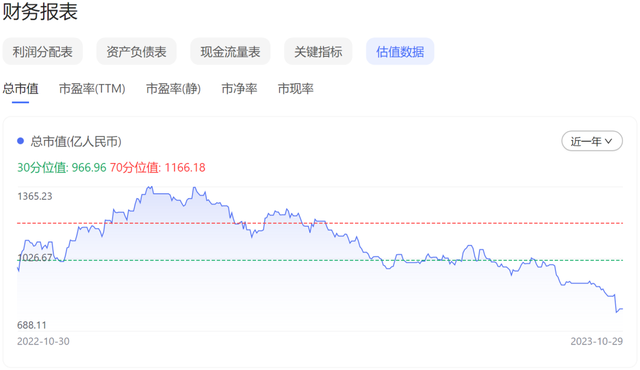This screenshot has width=640, height=370.
Task: View the 市盈率(静) static PE metric
Action: [x=173, y=89]
